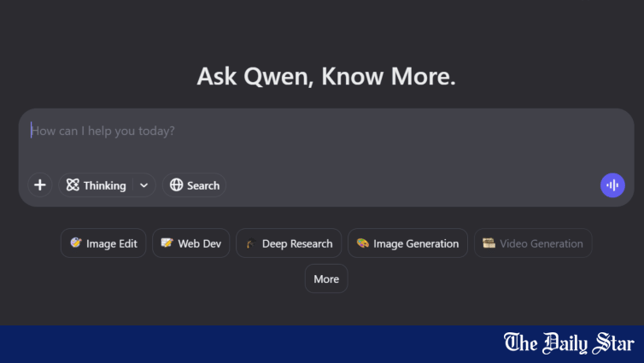Toggle the Thinking mode label
This screenshot has height=363, width=644.
point(104,185)
